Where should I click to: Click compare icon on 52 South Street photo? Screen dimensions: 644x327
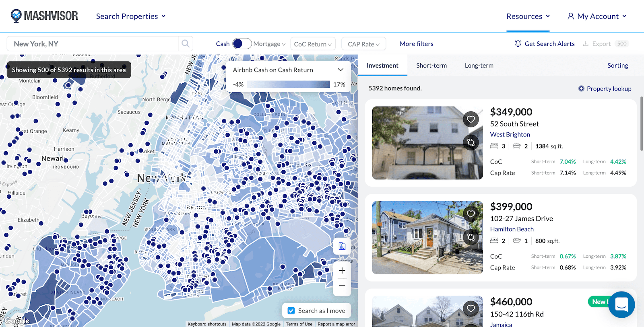coord(471,142)
